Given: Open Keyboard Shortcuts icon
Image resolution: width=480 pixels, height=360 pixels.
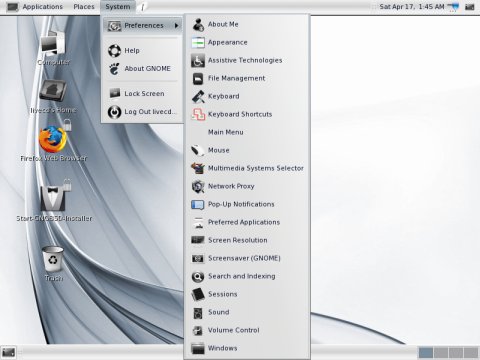Looking at the screenshot, I should click(x=198, y=114).
